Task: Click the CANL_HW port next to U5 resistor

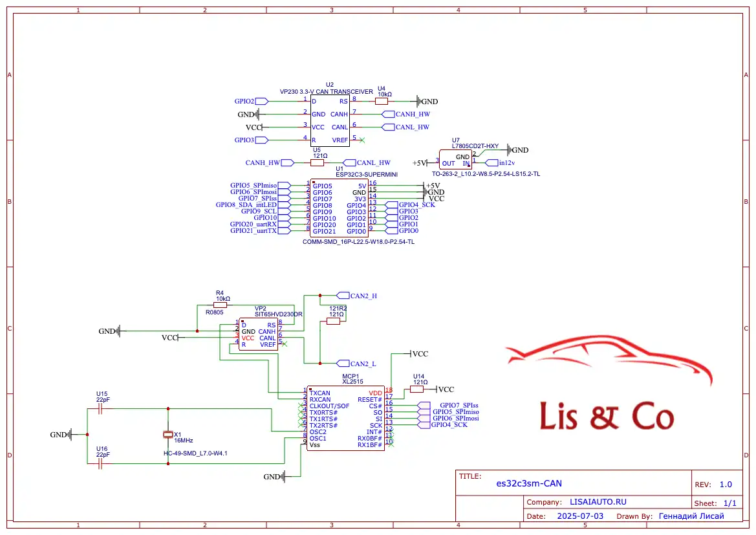Action: coord(349,162)
